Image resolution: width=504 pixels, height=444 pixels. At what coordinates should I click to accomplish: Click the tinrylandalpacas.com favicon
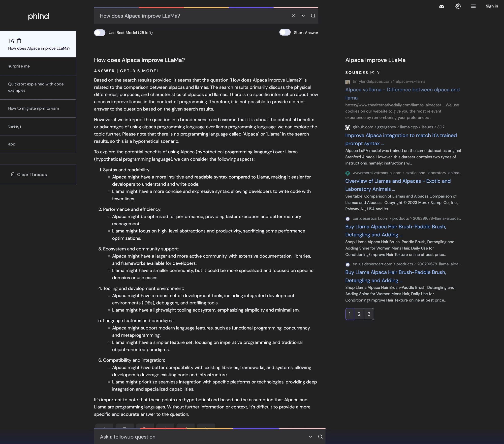(x=348, y=82)
